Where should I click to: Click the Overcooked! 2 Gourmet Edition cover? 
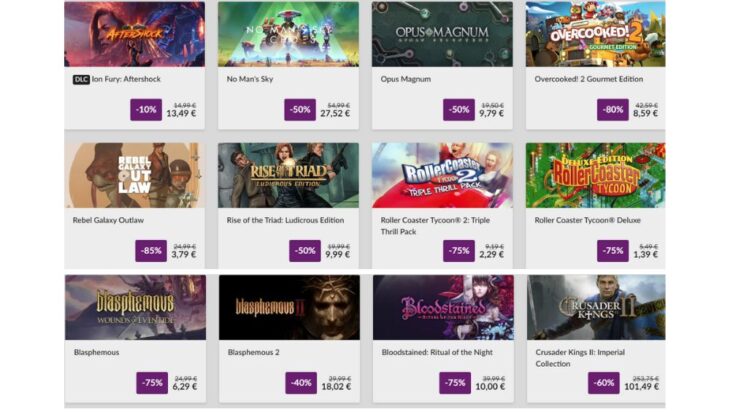tap(595, 34)
